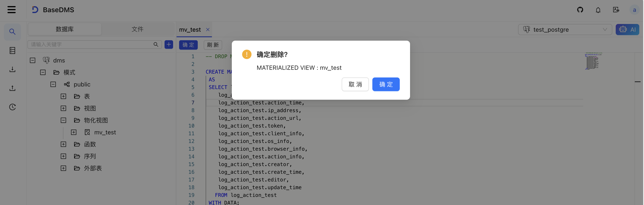Click the folder icon beside 表
The width and height of the screenshot is (644, 205).
click(x=77, y=96)
